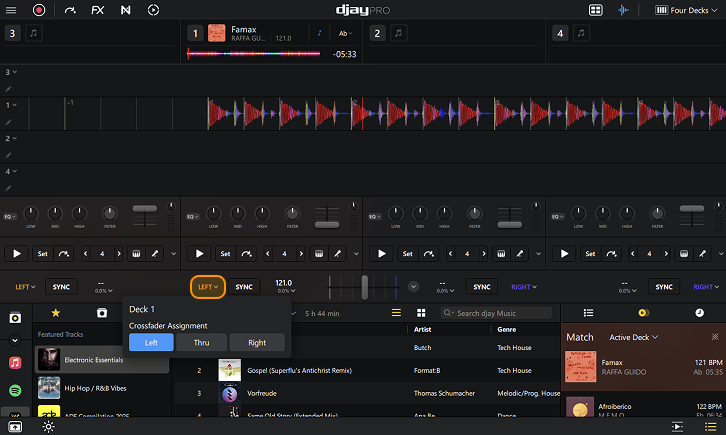Expand the Active Deck dropdown in Match
Screen dimensions: 726x435
click(635, 338)
